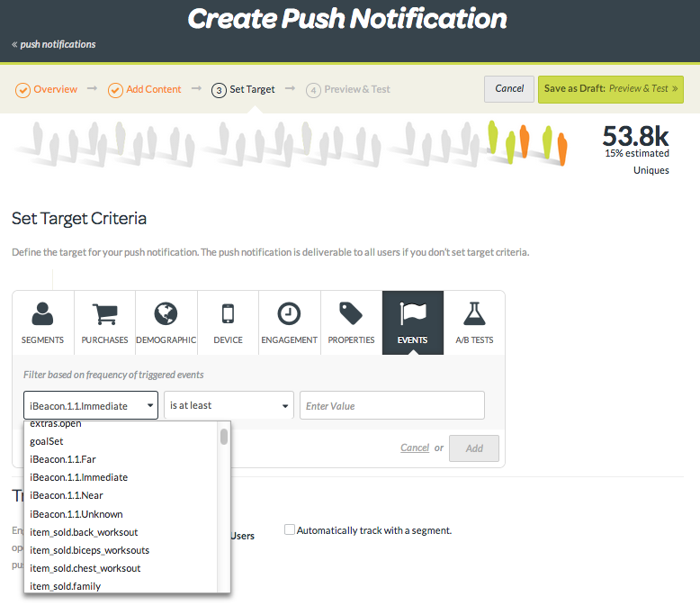The width and height of the screenshot is (700, 615).
Task: Select the Properties tag icon
Action: pyautogui.click(x=351, y=313)
